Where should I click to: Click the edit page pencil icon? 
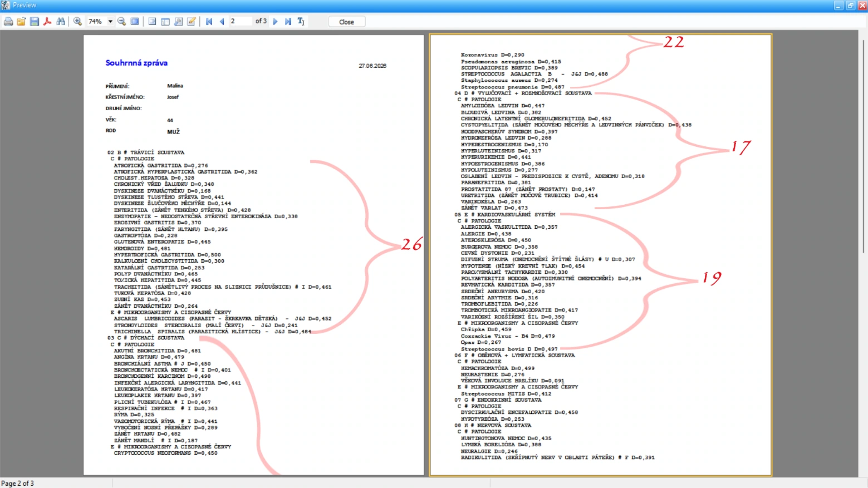192,22
